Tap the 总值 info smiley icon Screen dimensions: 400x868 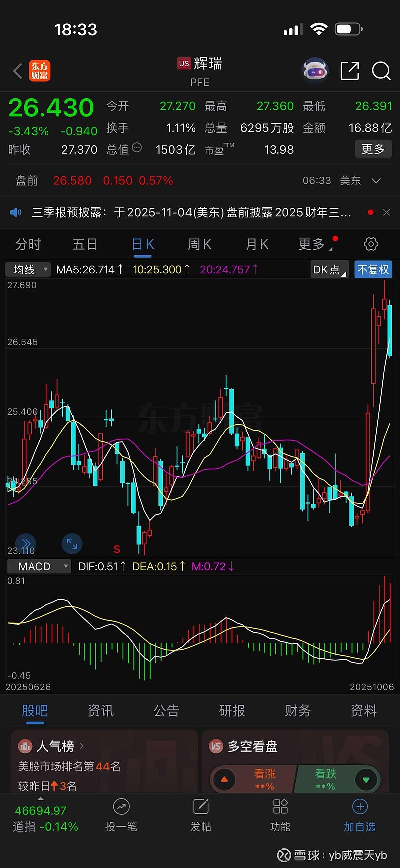tap(137, 148)
